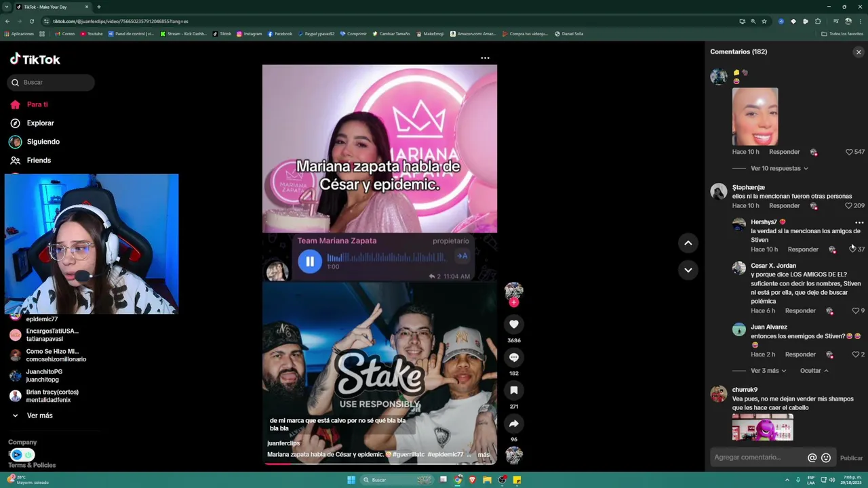Open JuanchitoPG account in sidebar
868x488 pixels.
(x=44, y=375)
